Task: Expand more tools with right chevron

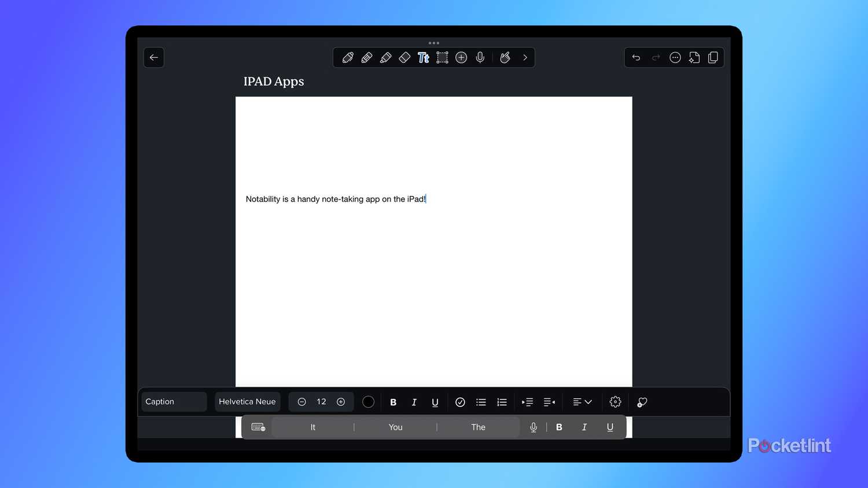Action: [x=525, y=58]
